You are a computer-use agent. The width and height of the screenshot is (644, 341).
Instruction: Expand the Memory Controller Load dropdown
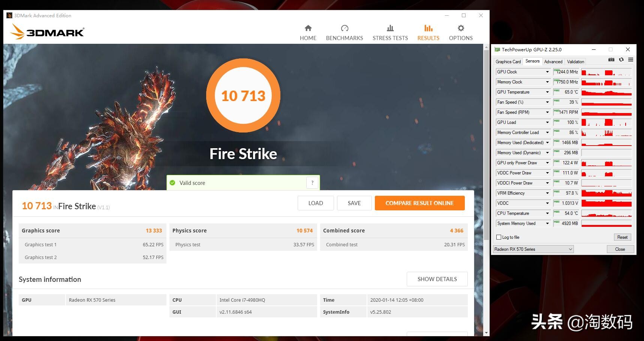[x=547, y=133]
